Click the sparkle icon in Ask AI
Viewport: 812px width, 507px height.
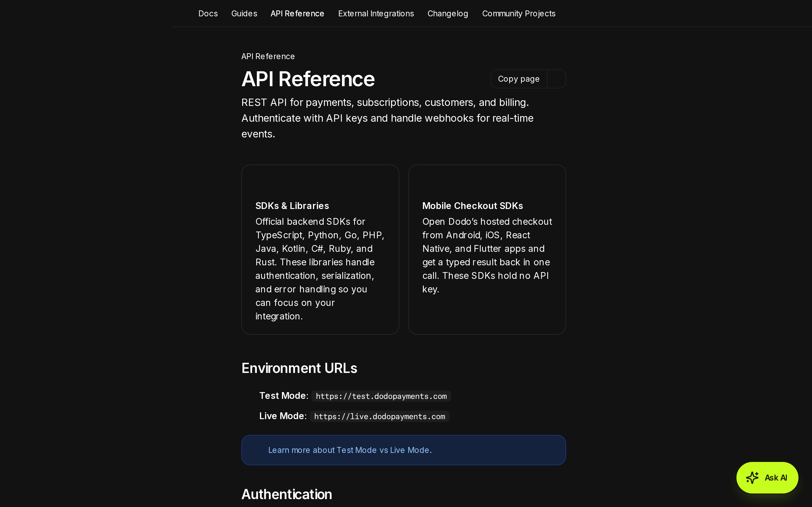(x=752, y=477)
